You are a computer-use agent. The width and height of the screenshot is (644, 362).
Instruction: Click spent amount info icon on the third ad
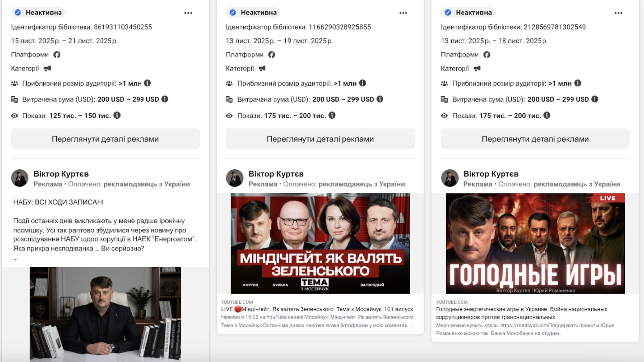pos(594,99)
